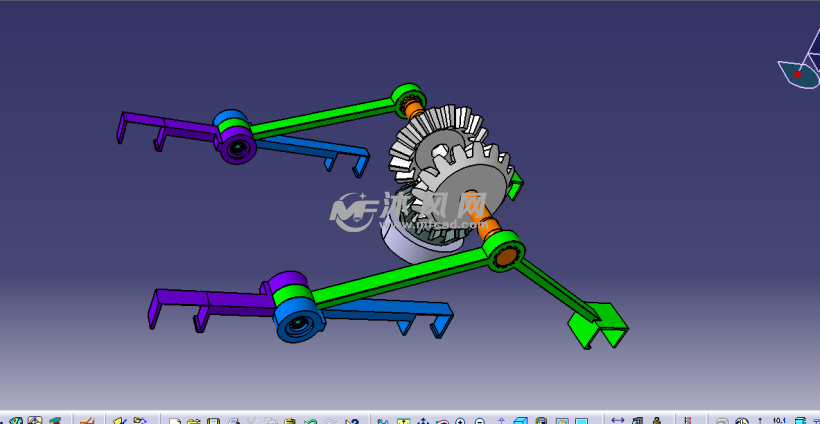
Task: Click the Paste clipboard icon
Action: (290, 421)
